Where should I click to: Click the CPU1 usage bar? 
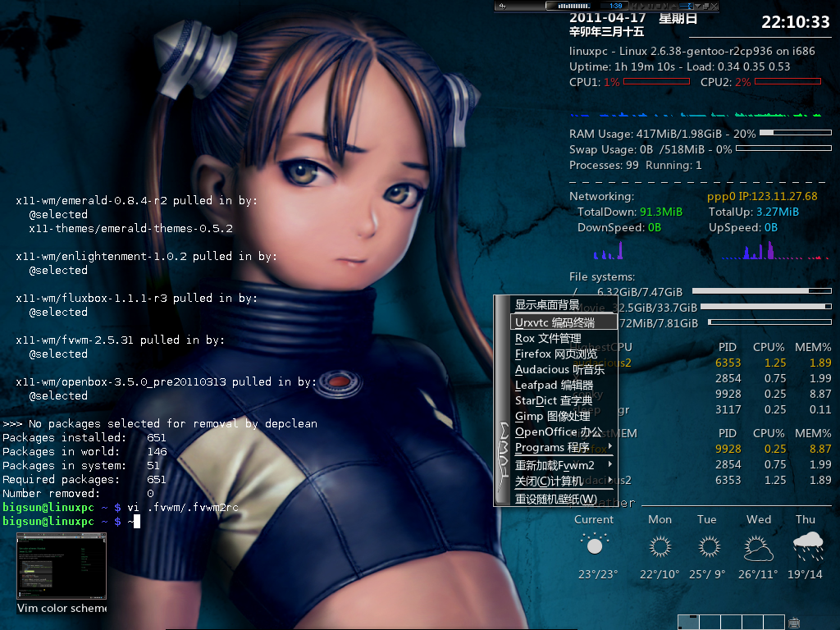tap(656, 81)
